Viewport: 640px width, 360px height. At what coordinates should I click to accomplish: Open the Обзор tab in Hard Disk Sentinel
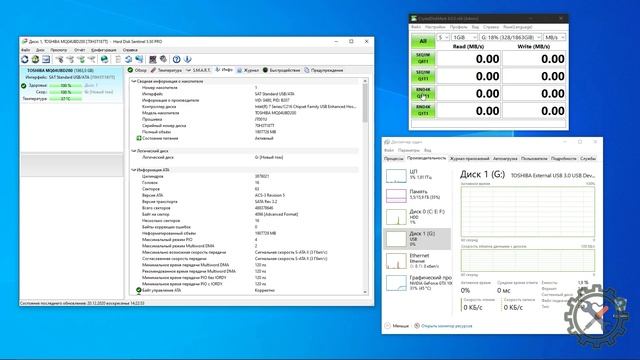pyautogui.click(x=137, y=70)
